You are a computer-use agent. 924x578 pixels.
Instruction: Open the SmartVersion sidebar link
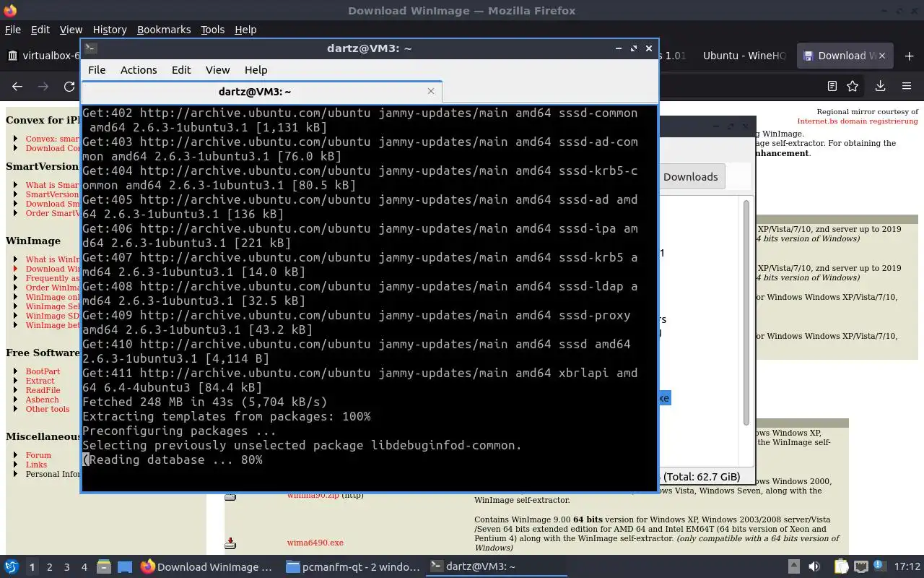pos(52,194)
